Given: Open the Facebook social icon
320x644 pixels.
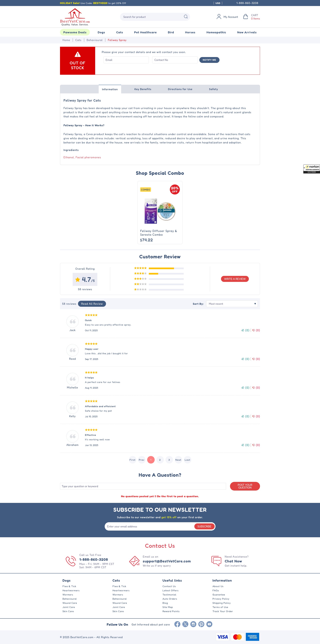Looking at the screenshot, I should pos(177,624).
